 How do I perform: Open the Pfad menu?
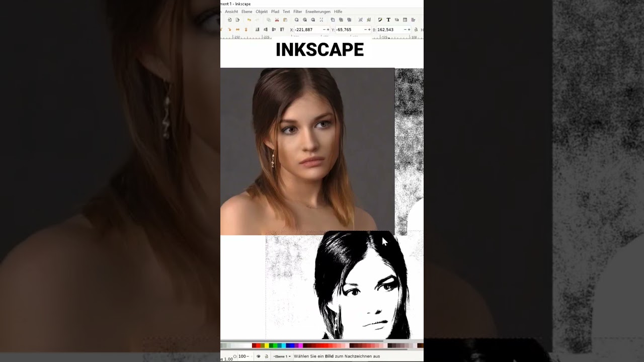point(275,12)
